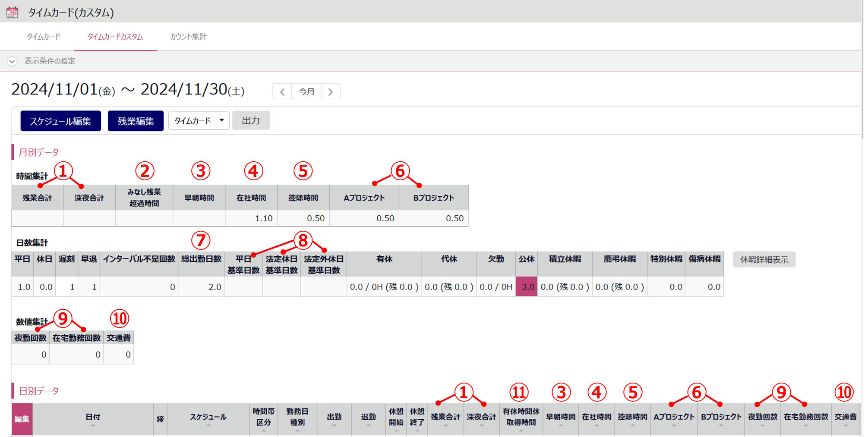This screenshot has width=868, height=437.
Task: Click the 有休 value 0.0 / 0H (残 0.0)
Action: (384, 287)
